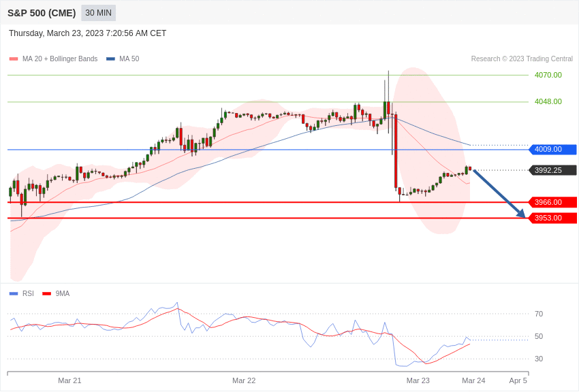Click the Mar 23 date axis label

[x=418, y=380]
